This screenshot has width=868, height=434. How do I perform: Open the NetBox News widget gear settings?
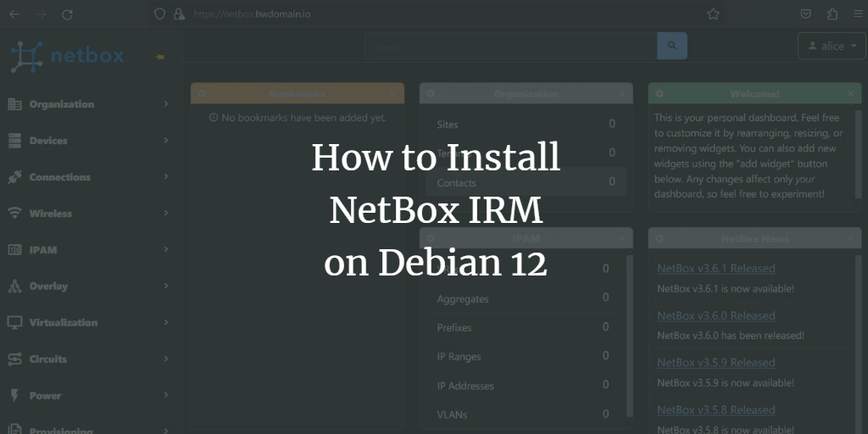tap(659, 238)
